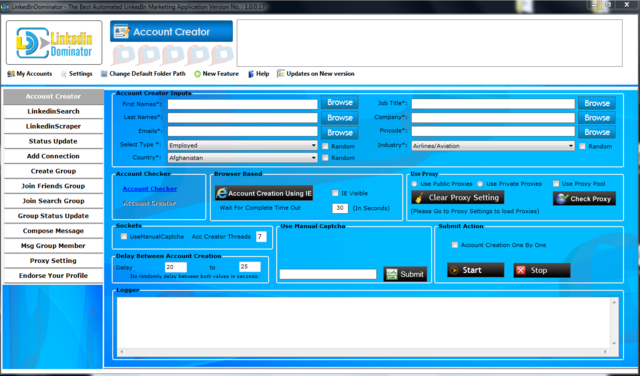Browse for Pincode file
The height and width of the screenshot is (376, 640).
(597, 132)
